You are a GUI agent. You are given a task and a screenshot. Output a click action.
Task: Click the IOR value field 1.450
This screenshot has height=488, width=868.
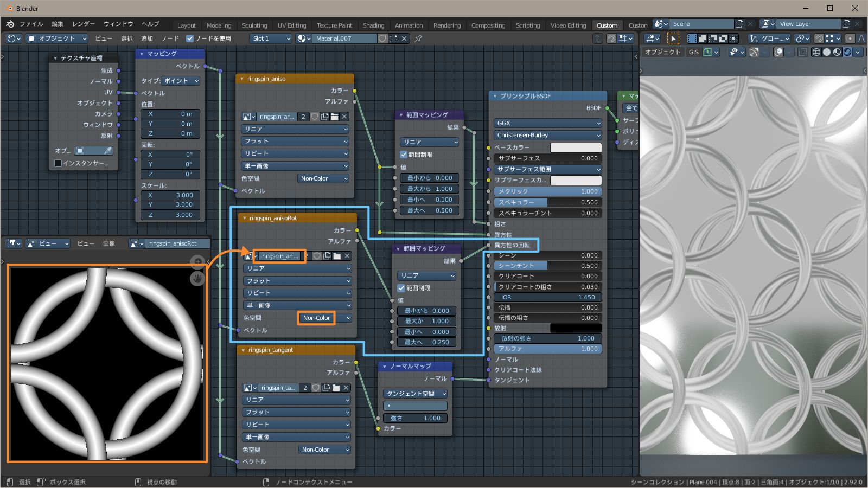(548, 297)
